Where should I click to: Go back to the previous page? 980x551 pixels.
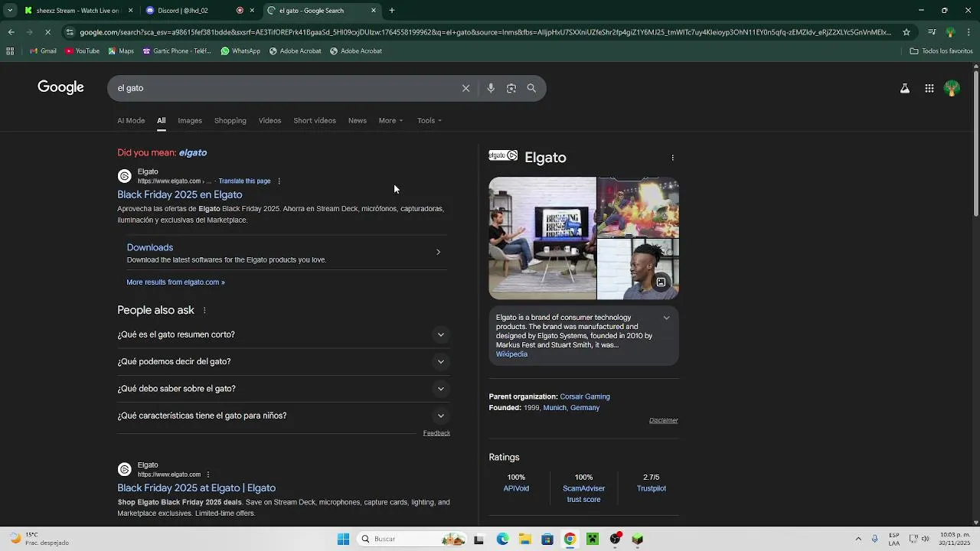11,32
